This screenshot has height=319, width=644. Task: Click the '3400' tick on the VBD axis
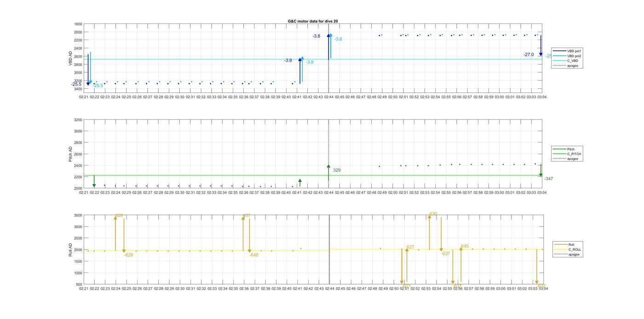(78, 89)
